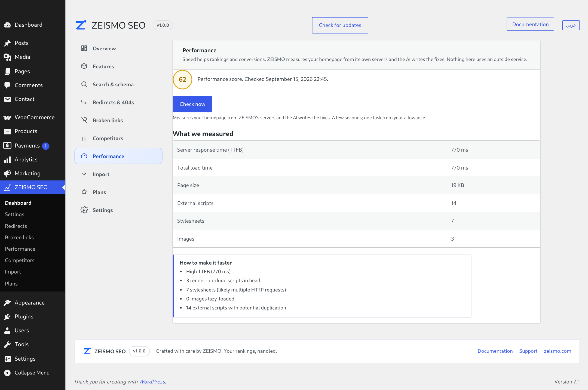The width and height of the screenshot is (588, 390).
Task: Open WooCommerce menu item
Action: point(33,117)
